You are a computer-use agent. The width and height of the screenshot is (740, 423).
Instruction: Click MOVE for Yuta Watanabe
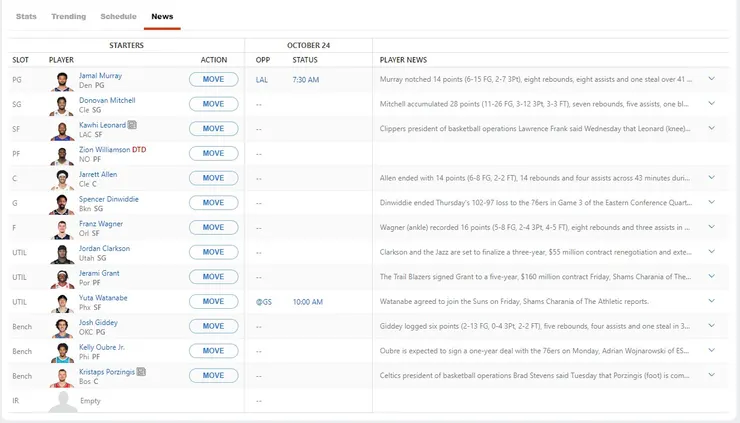(x=213, y=301)
